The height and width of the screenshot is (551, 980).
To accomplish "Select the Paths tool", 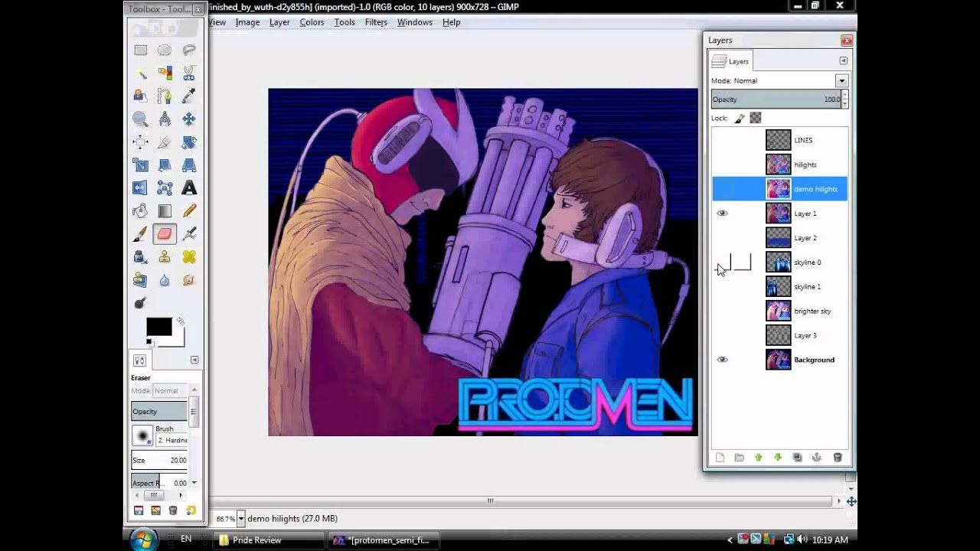I will point(165,96).
